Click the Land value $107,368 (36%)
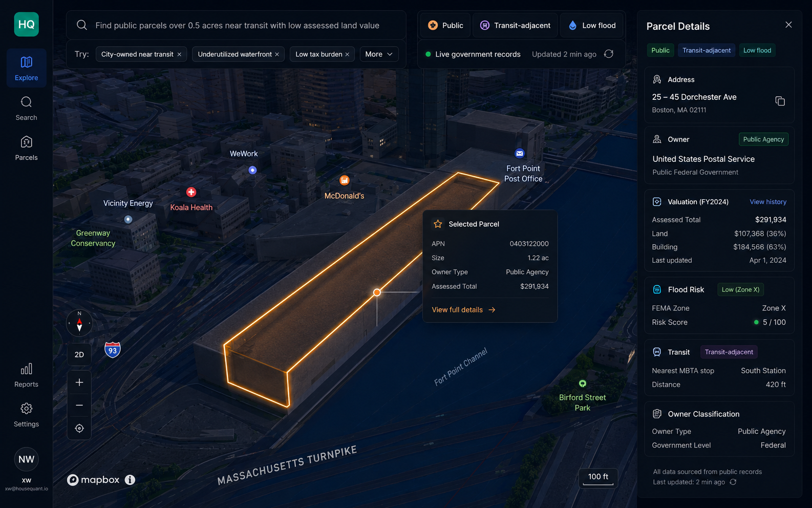Screen dimensions: 812x508 pyautogui.click(x=760, y=234)
